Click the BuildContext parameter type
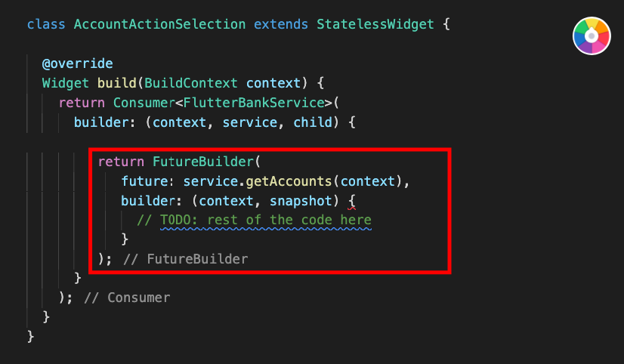The height and width of the screenshot is (364, 624). (191, 83)
